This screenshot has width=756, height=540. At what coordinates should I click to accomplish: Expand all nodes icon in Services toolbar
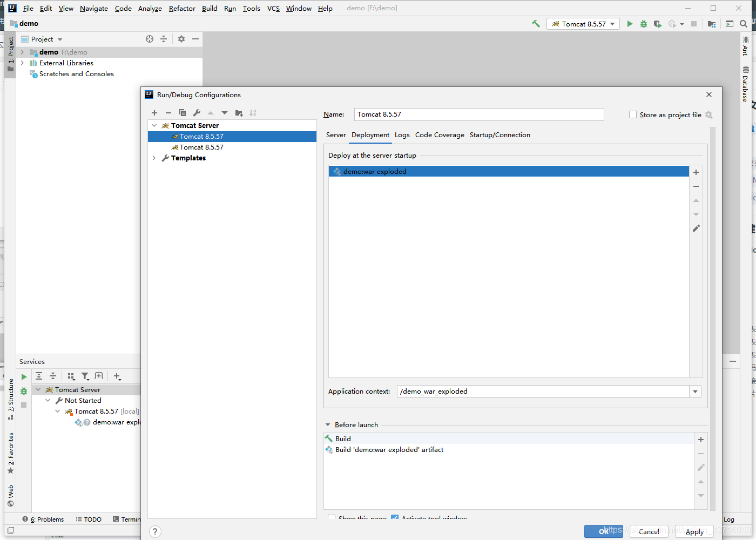pos(39,376)
